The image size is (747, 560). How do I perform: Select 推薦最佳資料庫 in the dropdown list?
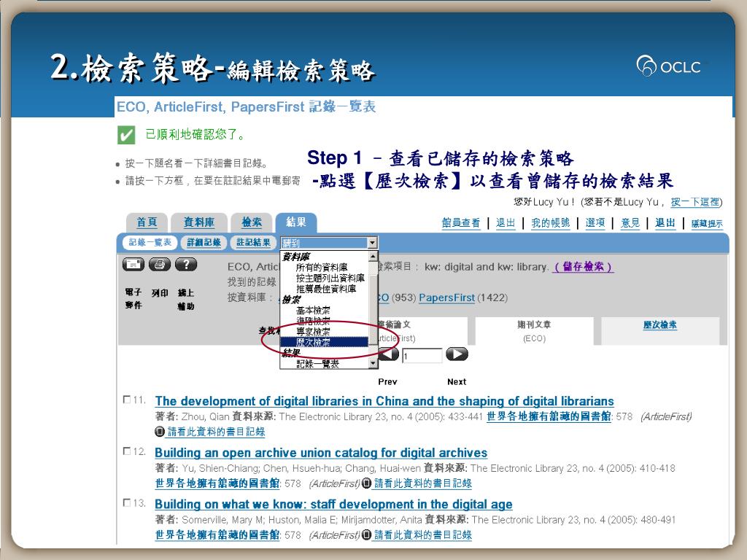coord(326,289)
